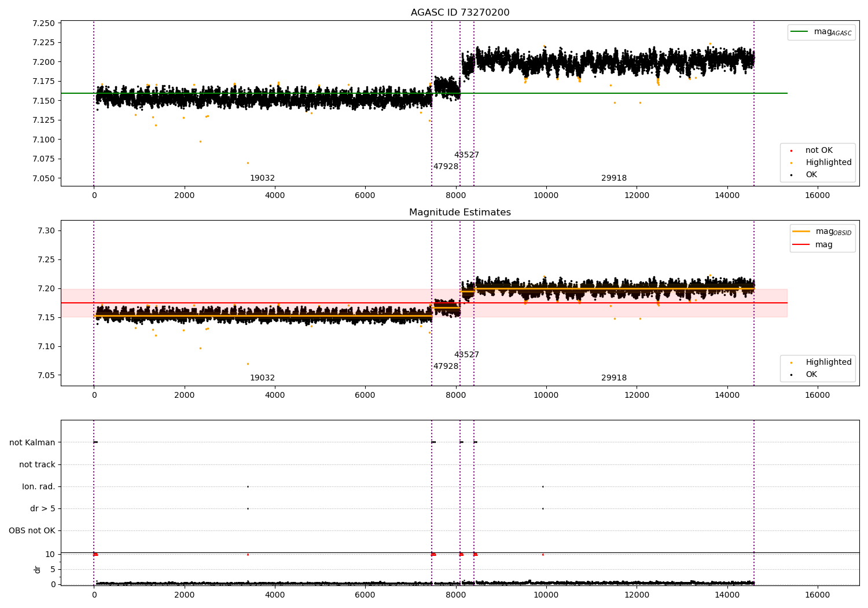Click x-axis tick 16000 under the dr plot
Image resolution: width=868 pixels, height=608 pixels.
[x=818, y=595]
